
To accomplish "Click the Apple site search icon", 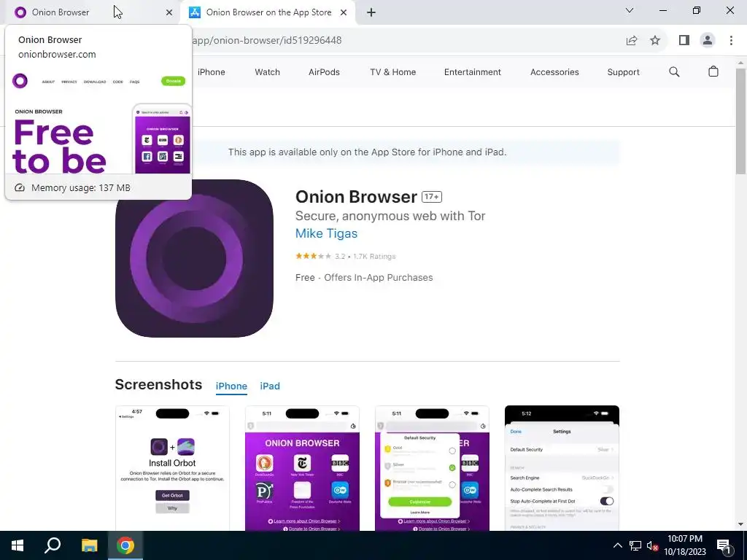I will pyautogui.click(x=674, y=72).
